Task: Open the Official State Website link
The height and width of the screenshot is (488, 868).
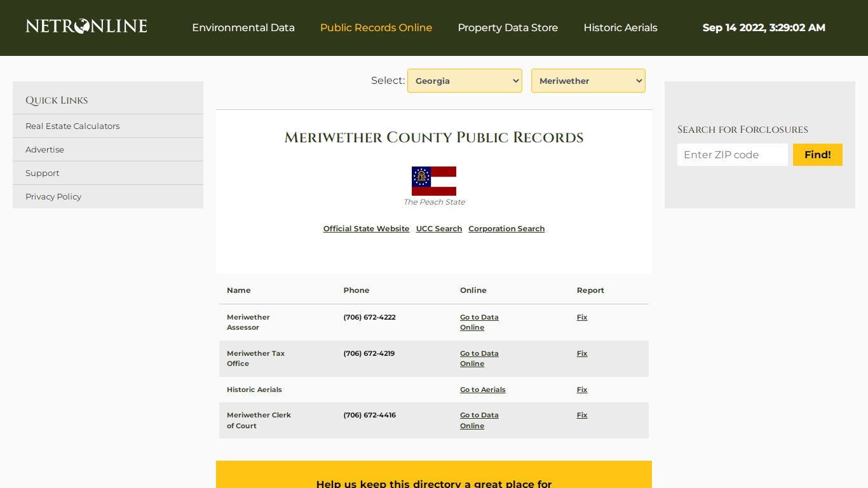Action: click(x=366, y=229)
